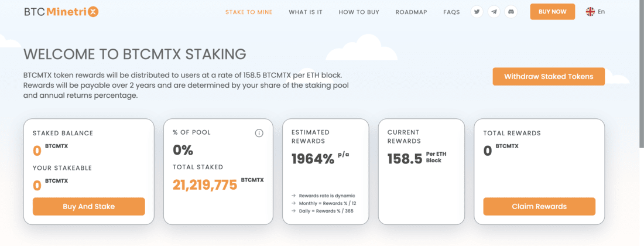Click the Buy And Stake button

pyautogui.click(x=89, y=207)
